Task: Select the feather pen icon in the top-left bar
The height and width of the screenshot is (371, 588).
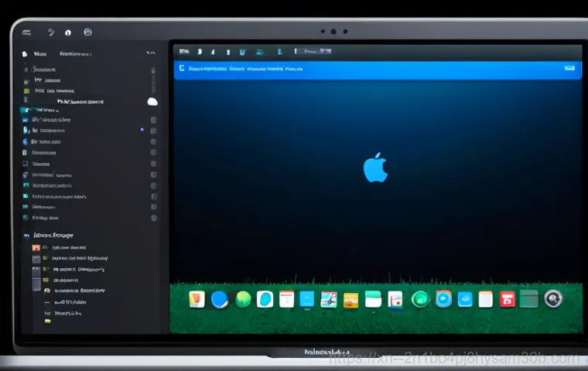Action: tap(51, 32)
